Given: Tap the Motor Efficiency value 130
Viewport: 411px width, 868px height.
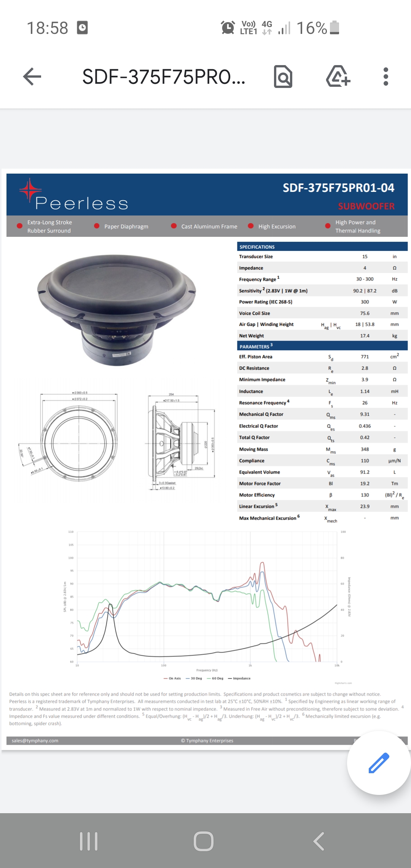Looking at the screenshot, I should 365,495.
